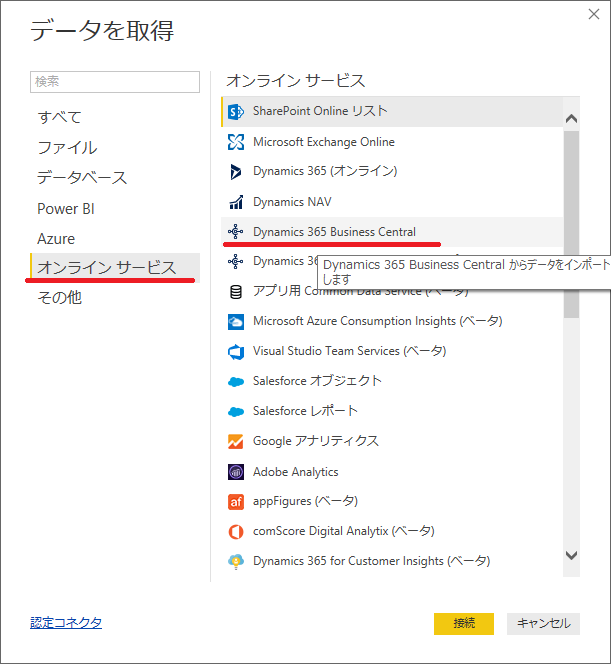Close the データを取得 dialog
The width and height of the screenshot is (611, 664).
click(x=594, y=14)
